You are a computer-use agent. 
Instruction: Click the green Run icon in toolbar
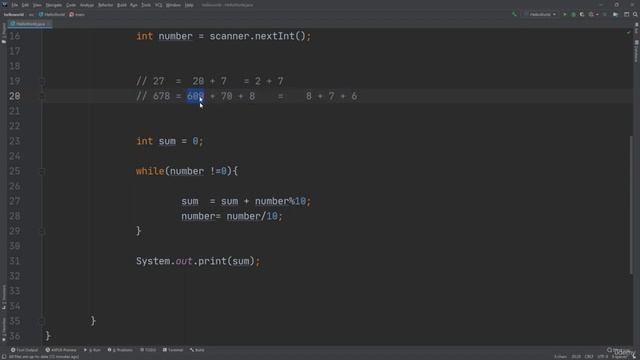pos(565,14)
